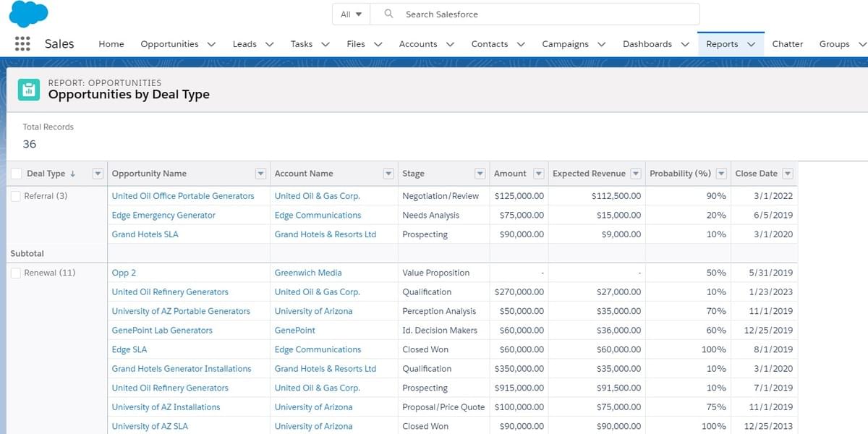The height and width of the screenshot is (434, 868).
Task: Open University of AZ Portable Generators
Action: [x=181, y=311]
